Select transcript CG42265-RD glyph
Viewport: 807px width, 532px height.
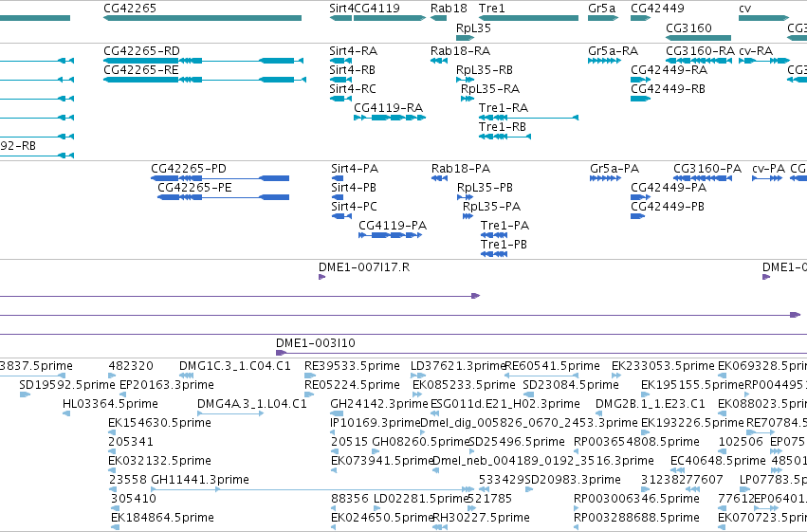203,61
